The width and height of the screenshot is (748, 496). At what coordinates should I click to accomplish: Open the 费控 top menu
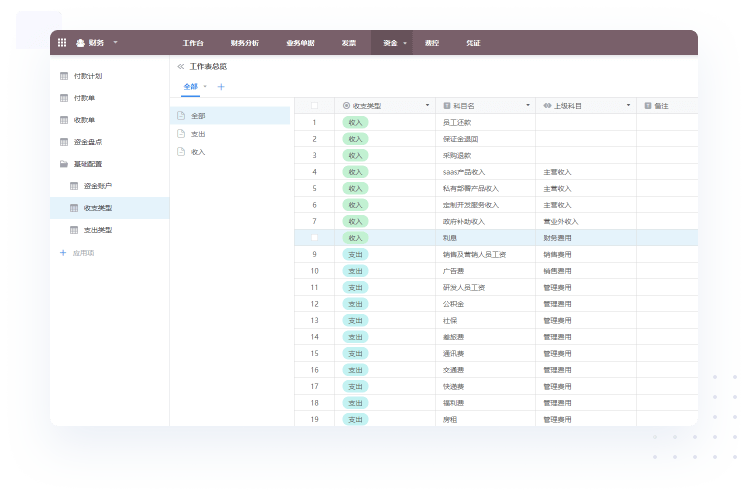click(432, 43)
